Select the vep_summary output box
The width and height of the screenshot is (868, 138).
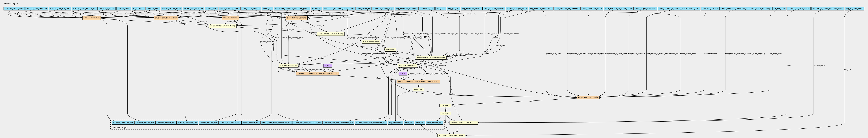click(x=395, y=123)
